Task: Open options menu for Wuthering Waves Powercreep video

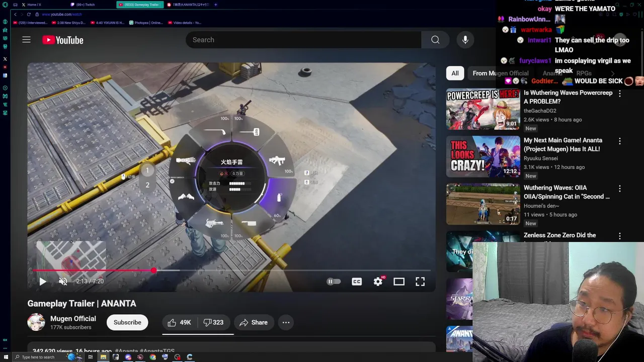Action: click(x=620, y=94)
